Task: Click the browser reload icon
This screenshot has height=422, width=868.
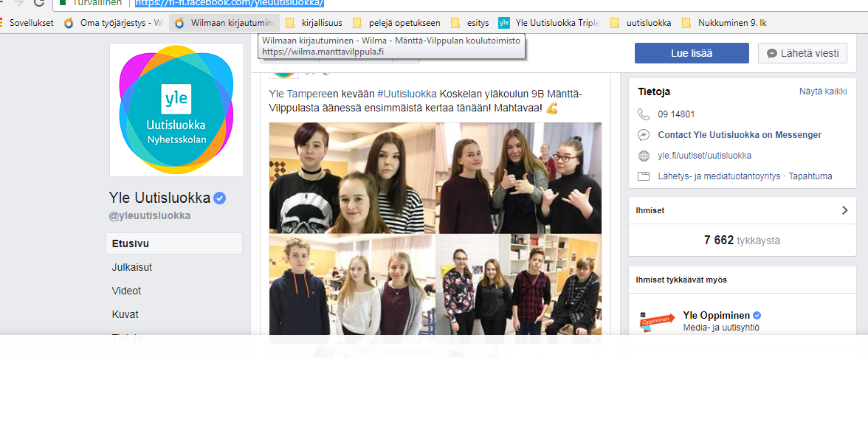Action: tap(38, 3)
